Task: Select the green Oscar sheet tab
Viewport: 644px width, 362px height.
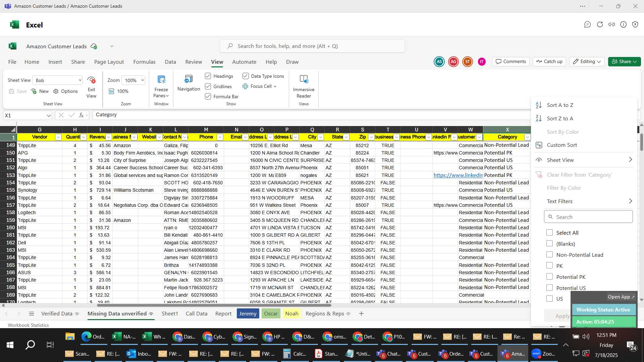Action: tap(271, 313)
